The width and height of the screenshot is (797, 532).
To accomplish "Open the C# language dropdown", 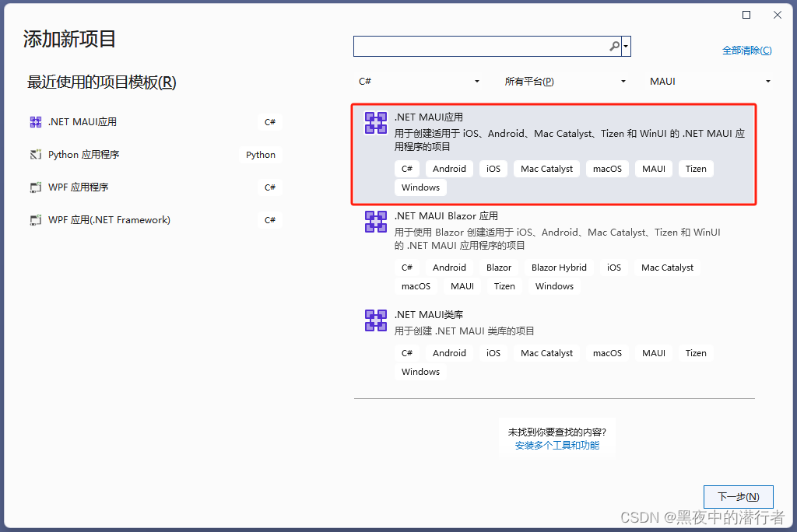I will [419, 81].
